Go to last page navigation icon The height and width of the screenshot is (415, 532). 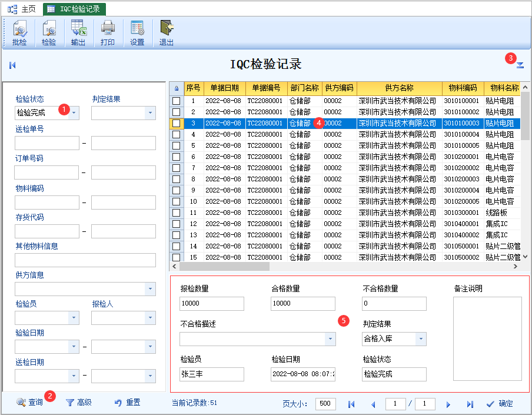click(x=470, y=404)
